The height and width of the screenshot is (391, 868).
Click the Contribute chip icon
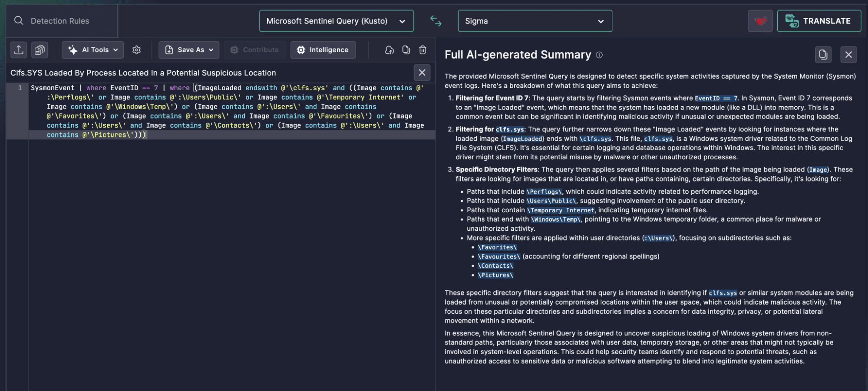234,50
